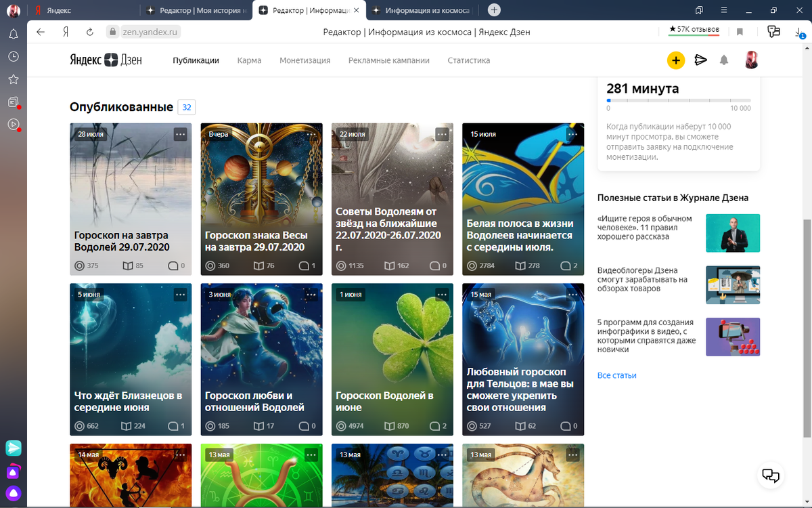Open the Монетизация tab
This screenshot has height=508, width=812.
[304, 60]
